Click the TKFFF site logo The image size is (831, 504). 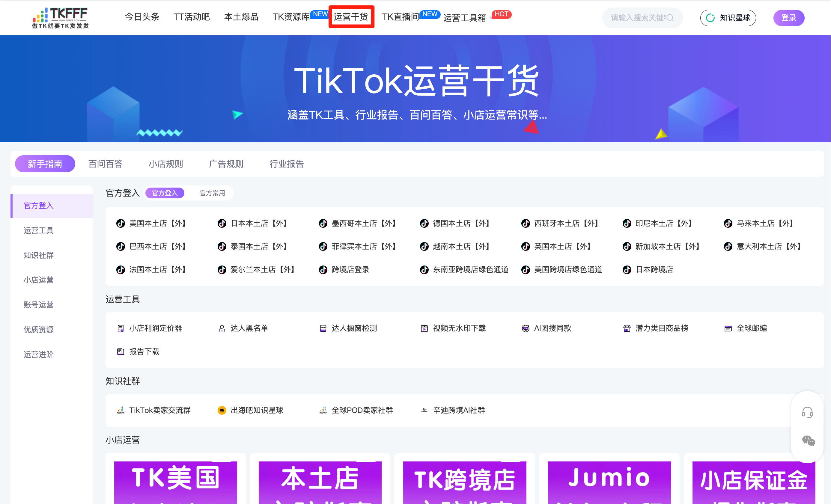click(60, 18)
